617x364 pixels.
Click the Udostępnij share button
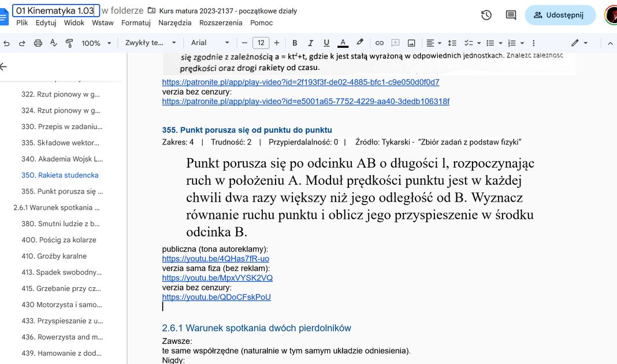point(559,15)
